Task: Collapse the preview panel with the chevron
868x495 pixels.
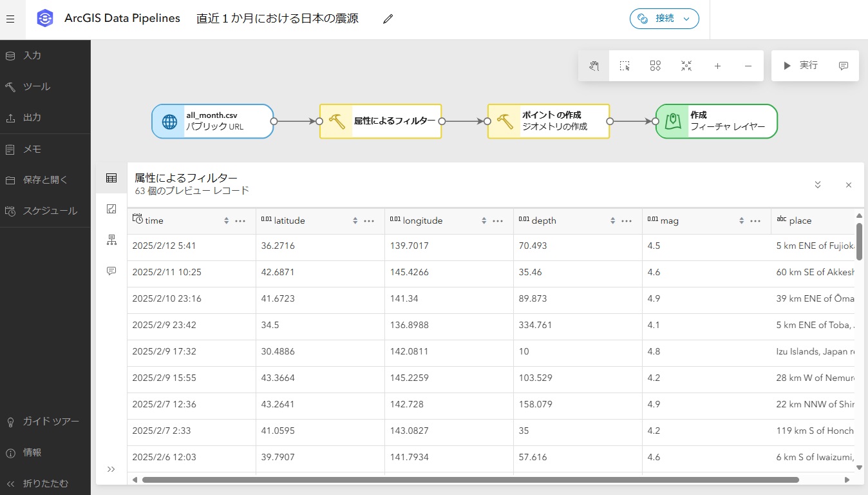Action: (x=817, y=185)
